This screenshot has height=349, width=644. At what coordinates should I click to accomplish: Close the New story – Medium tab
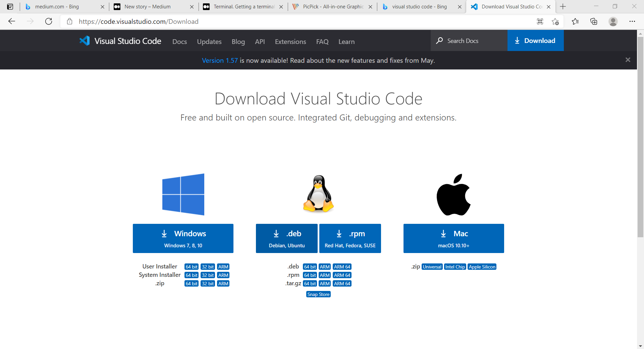tap(192, 7)
